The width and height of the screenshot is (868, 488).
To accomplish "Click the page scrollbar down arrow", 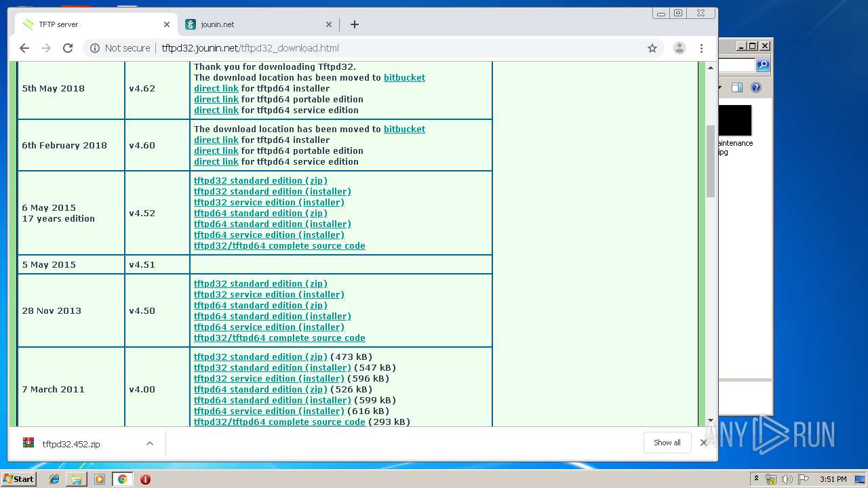I will 711,421.
